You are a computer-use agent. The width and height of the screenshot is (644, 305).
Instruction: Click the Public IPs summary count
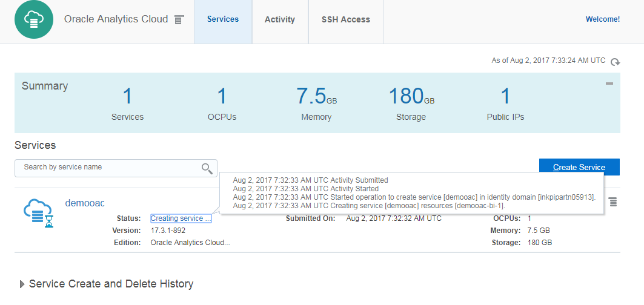pos(505,97)
